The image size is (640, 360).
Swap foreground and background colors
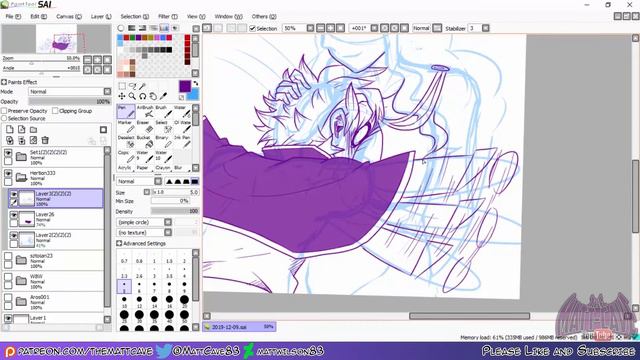[x=196, y=83]
